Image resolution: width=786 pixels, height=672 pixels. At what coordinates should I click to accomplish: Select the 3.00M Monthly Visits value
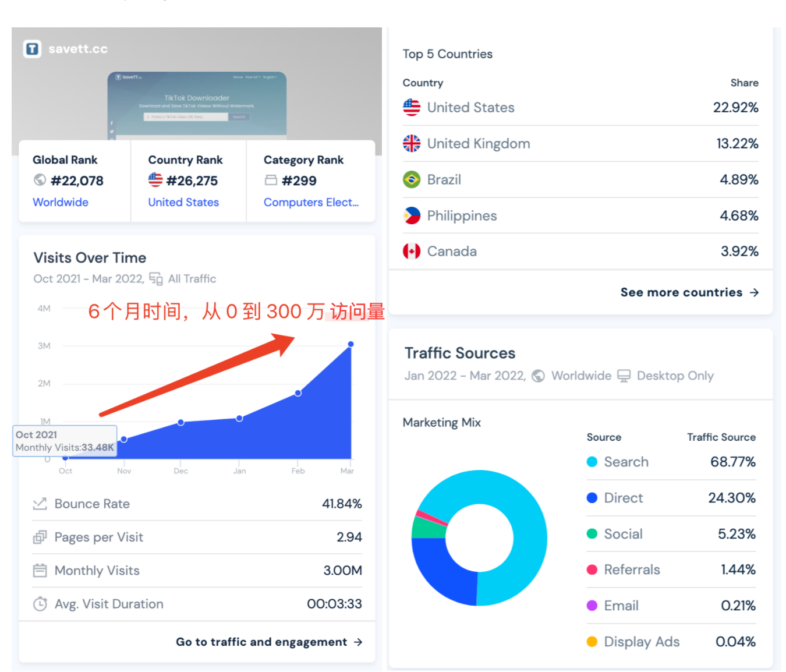[x=343, y=570]
